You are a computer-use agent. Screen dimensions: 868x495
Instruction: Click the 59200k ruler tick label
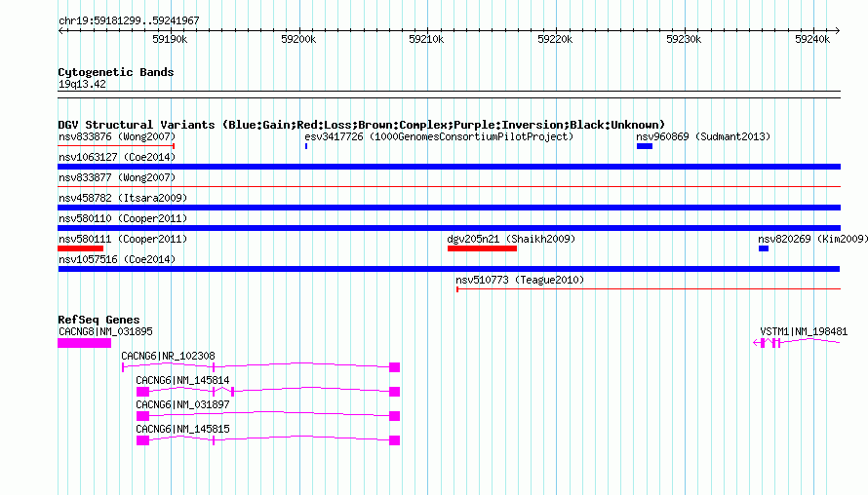pos(298,39)
